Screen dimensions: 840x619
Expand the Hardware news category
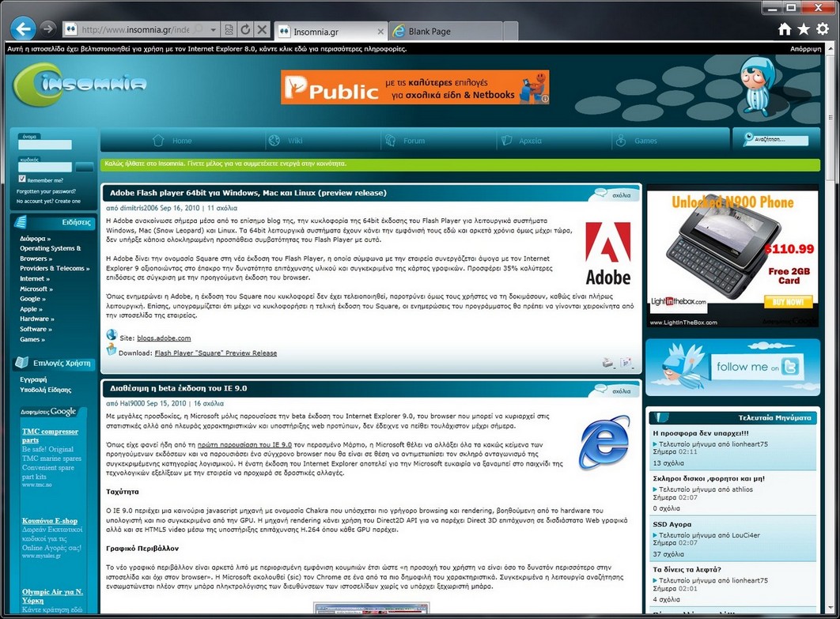pos(37,319)
